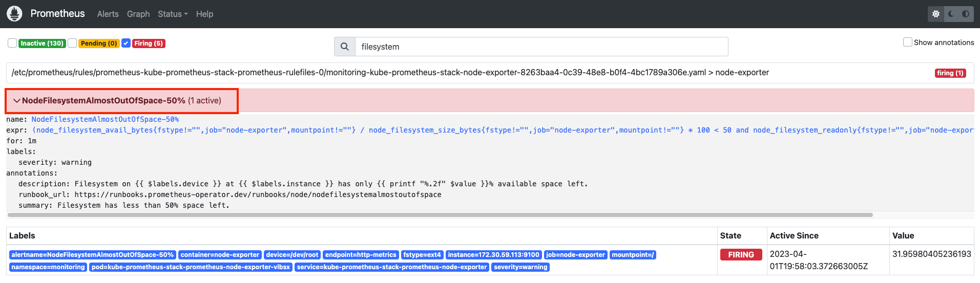Click the device=/dev/root label badge

pos(292,255)
